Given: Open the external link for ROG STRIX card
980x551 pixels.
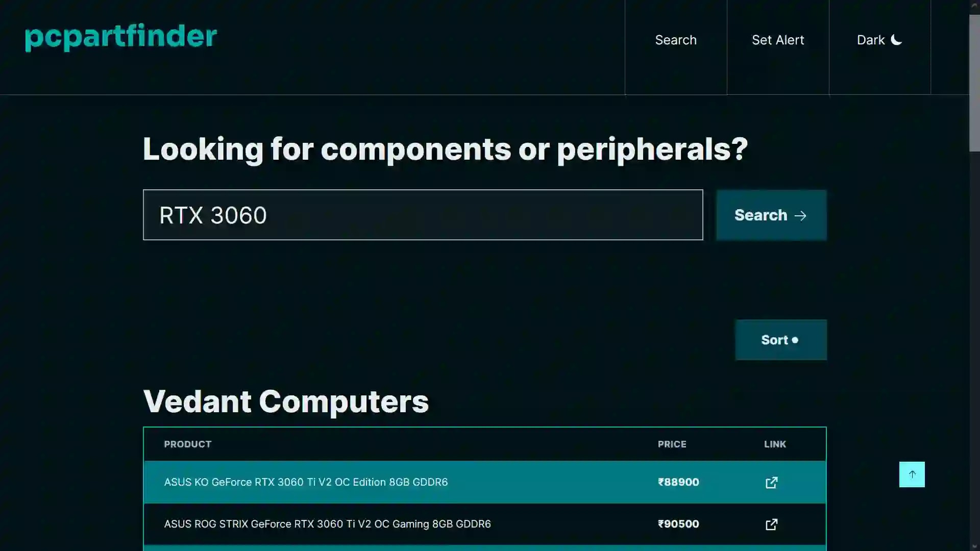Looking at the screenshot, I should pyautogui.click(x=771, y=524).
